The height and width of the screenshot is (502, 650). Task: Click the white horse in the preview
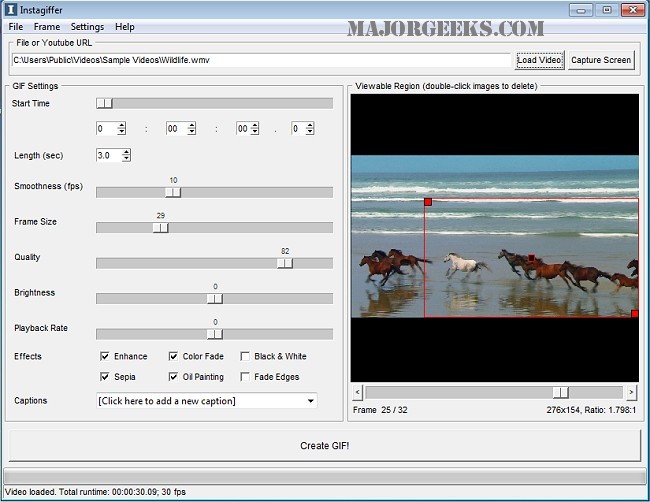point(463,264)
